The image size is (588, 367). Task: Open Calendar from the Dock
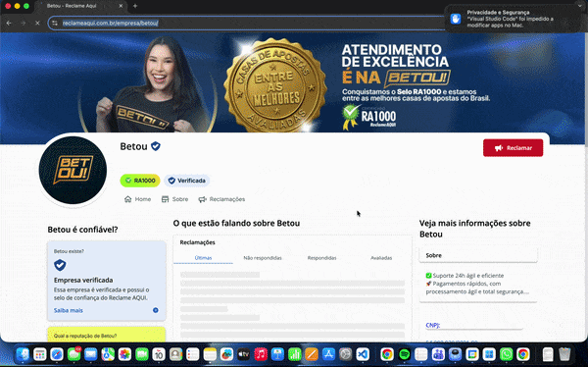159,354
